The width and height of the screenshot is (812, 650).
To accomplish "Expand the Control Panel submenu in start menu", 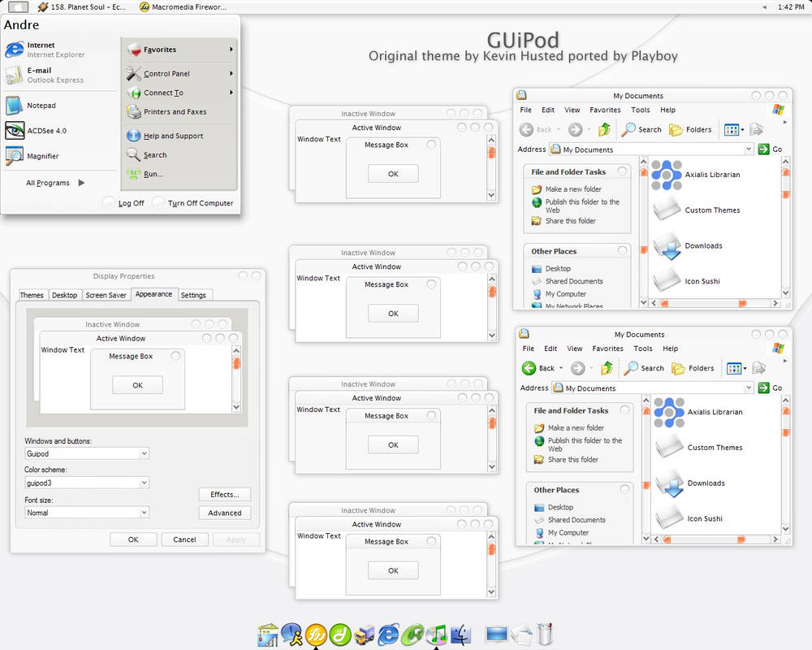I will coord(179,74).
